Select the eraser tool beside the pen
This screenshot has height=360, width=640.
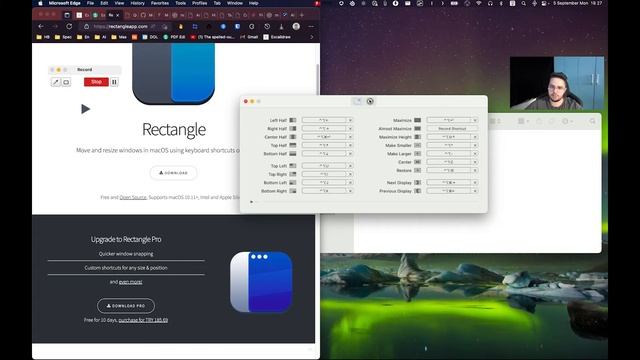(66, 82)
